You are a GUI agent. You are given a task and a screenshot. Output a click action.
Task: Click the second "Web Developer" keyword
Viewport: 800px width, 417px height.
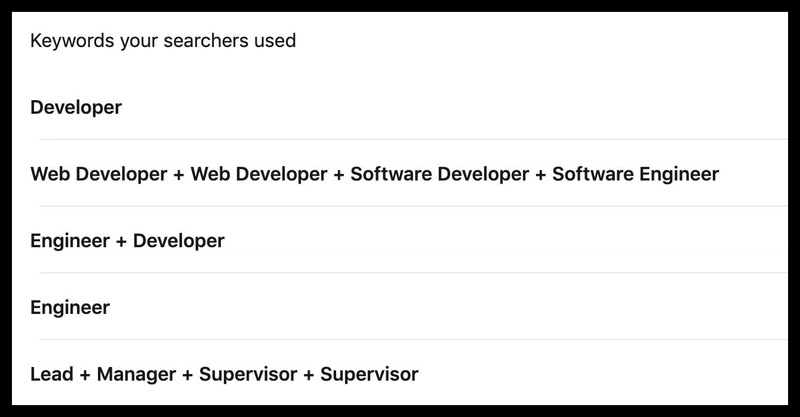point(259,174)
